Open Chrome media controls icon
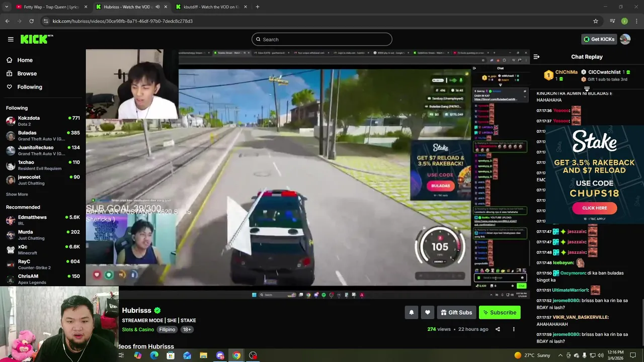Screen dimensions: 644x362 [x=612, y=21]
